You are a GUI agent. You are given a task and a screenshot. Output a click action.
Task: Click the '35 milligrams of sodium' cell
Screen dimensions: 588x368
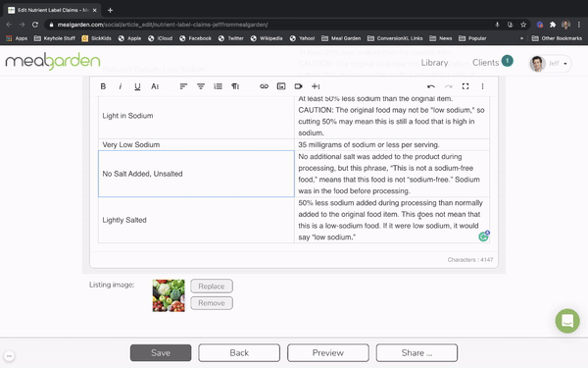(x=392, y=144)
